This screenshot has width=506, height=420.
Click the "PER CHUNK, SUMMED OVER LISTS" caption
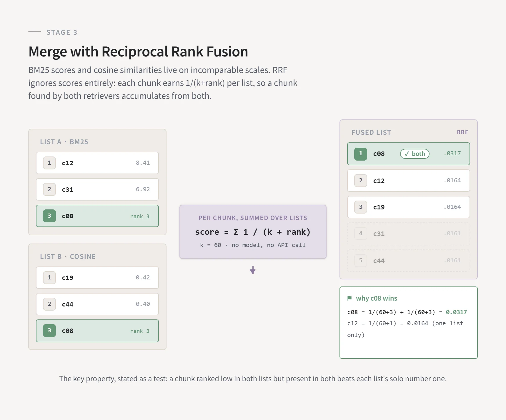[x=253, y=218]
